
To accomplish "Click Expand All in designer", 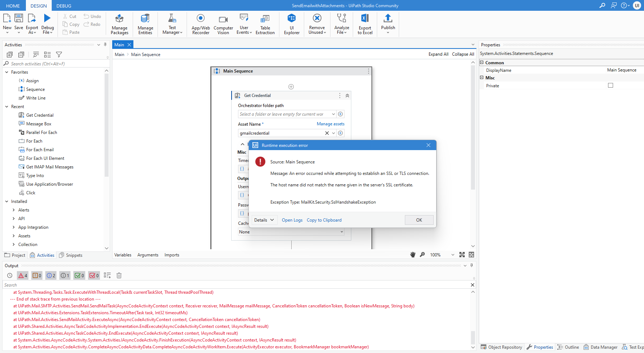I will [x=438, y=54].
